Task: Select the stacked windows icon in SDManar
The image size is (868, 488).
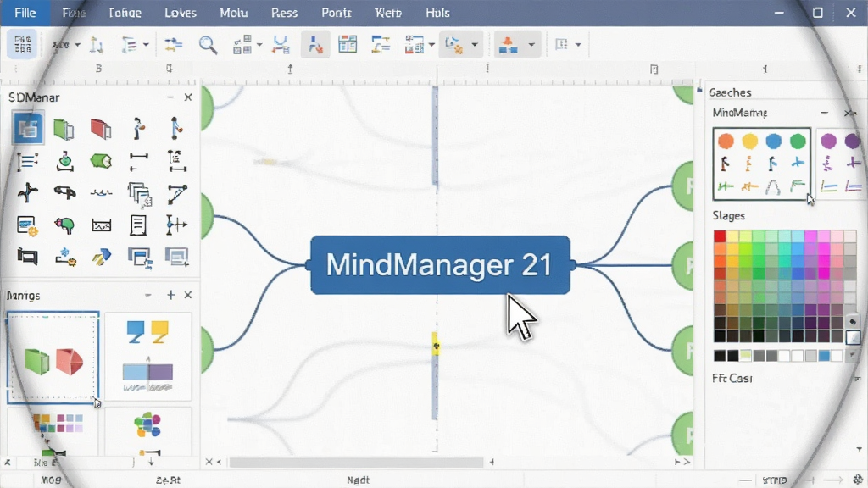Action: tap(140, 194)
